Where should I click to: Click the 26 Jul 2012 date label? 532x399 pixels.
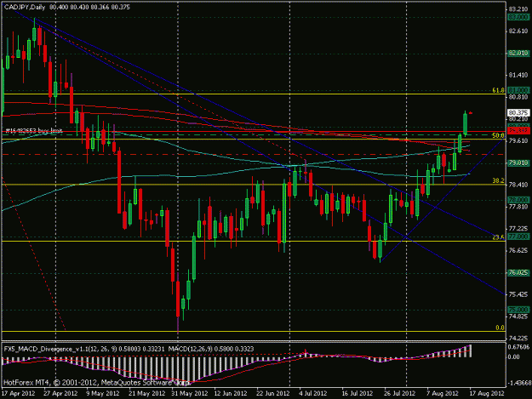tap(400, 394)
